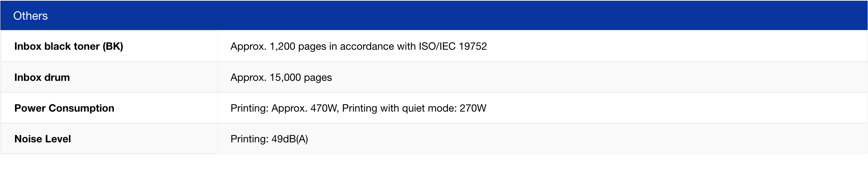Click the Approx. 15,000 pages drum value

click(281, 77)
